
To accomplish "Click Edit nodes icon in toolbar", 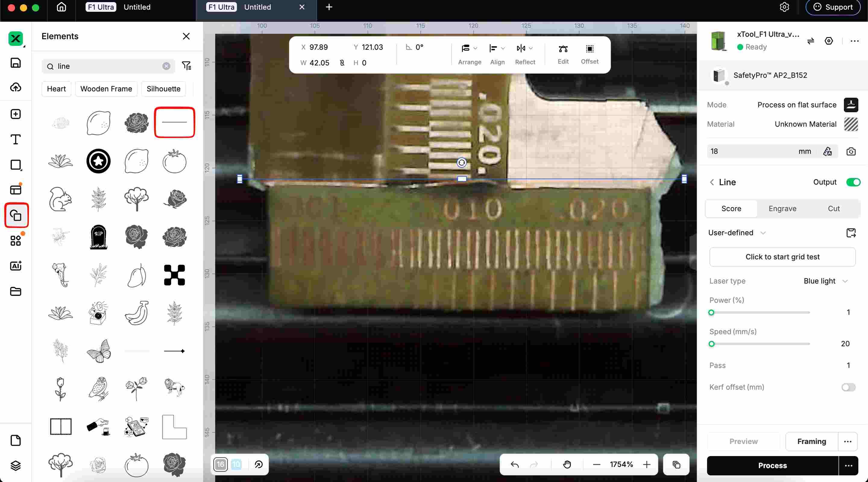I will (563, 49).
